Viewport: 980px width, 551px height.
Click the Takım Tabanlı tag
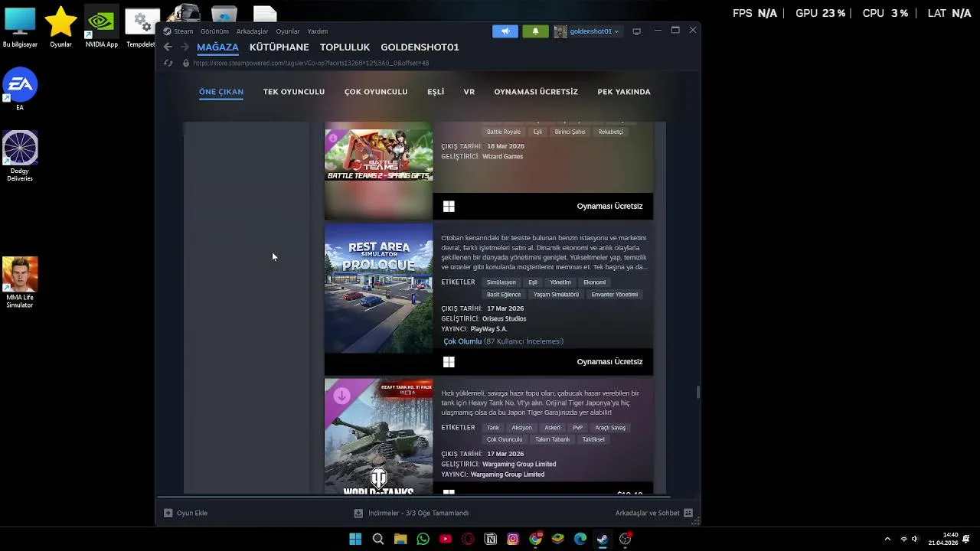[552, 440]
